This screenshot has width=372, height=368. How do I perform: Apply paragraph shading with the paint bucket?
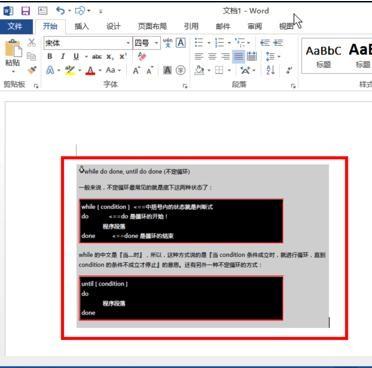(x=199, y=70)
